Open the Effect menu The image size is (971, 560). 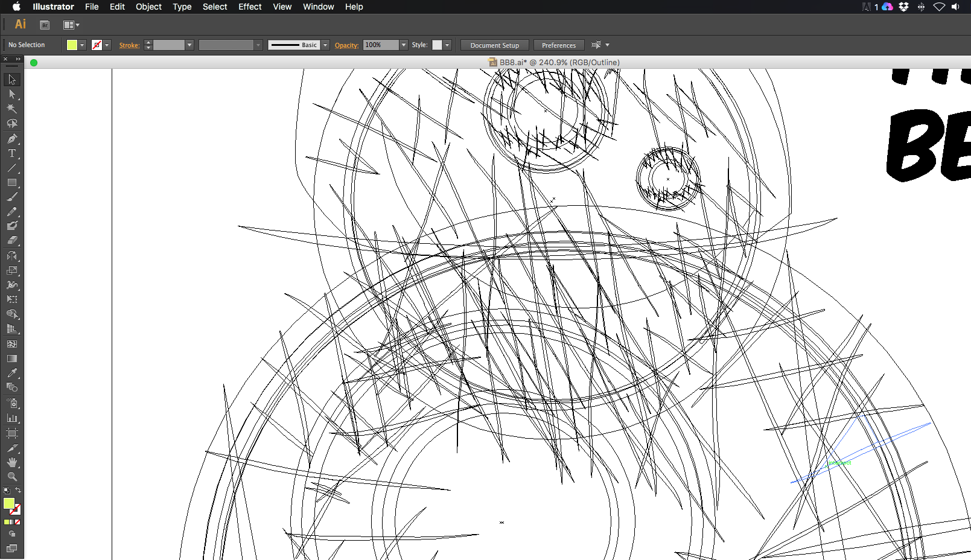(x=249, y=7)
